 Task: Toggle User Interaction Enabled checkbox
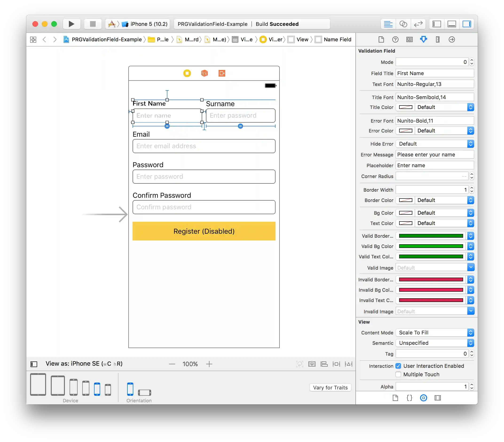coord(398,366)
